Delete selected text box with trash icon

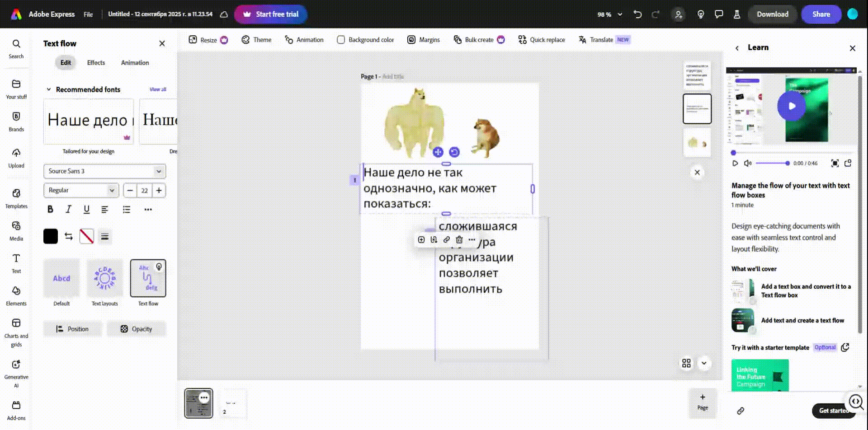pyautogui.click(x=459, y=240)
